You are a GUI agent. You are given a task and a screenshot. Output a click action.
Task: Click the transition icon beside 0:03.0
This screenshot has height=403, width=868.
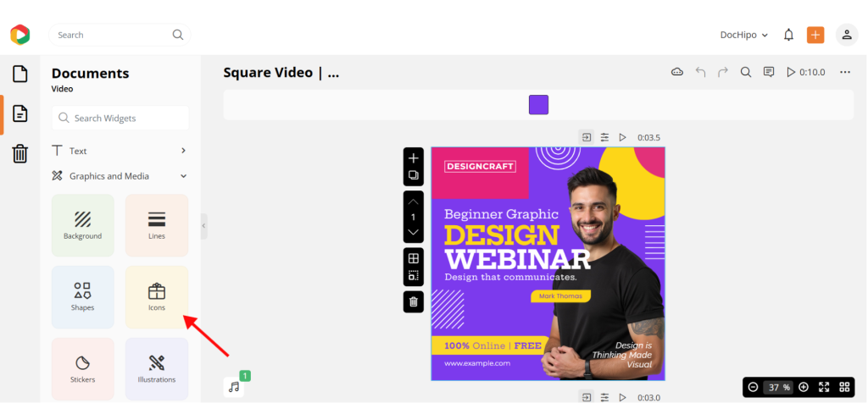[587, 397]
